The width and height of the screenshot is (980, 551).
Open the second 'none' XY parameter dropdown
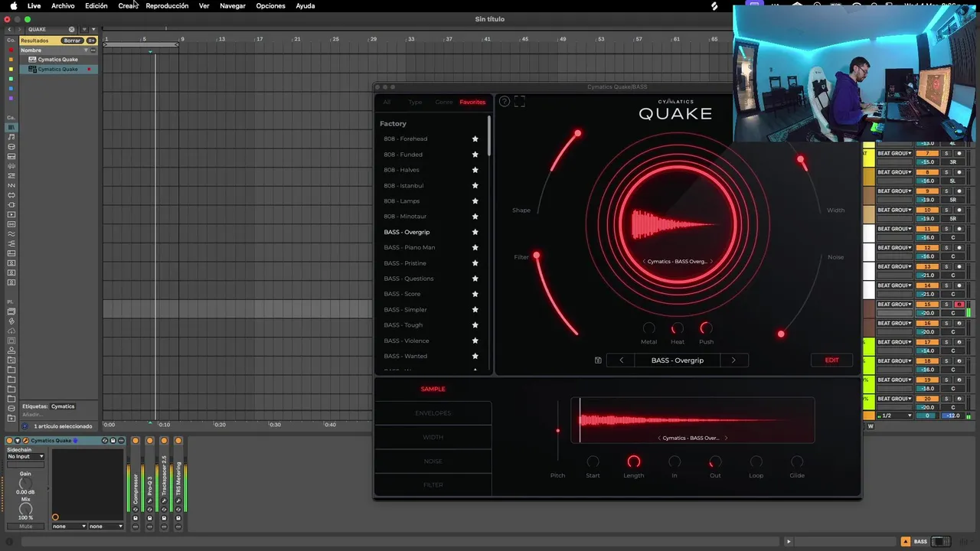106,527
